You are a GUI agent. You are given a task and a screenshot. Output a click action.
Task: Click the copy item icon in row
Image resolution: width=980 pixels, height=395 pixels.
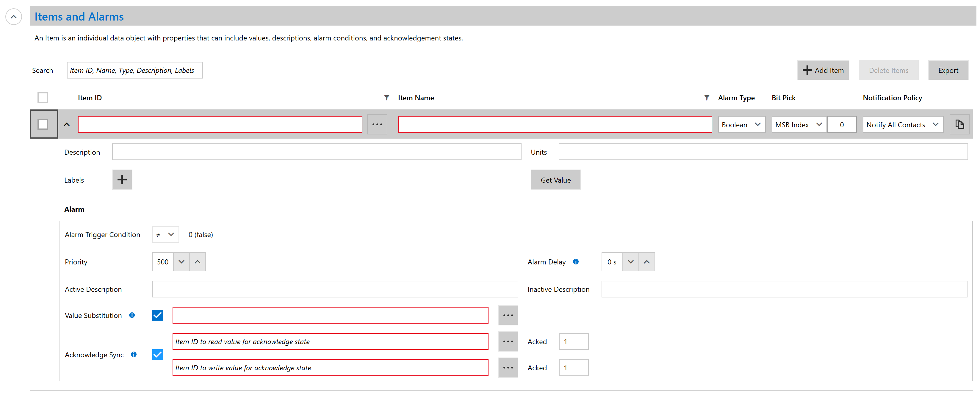(959, 124)
